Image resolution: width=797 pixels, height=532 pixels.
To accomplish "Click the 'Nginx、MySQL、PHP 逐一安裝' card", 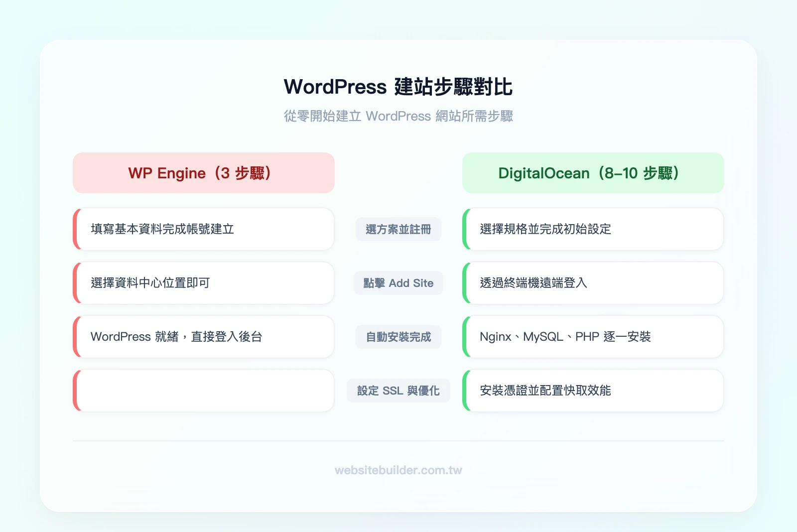I will coord(593,337).
